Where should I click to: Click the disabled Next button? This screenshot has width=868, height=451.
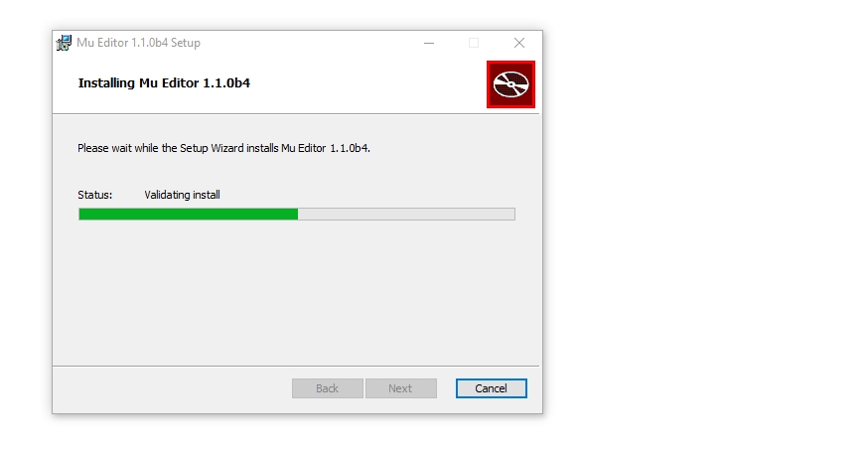pos(401,388)
